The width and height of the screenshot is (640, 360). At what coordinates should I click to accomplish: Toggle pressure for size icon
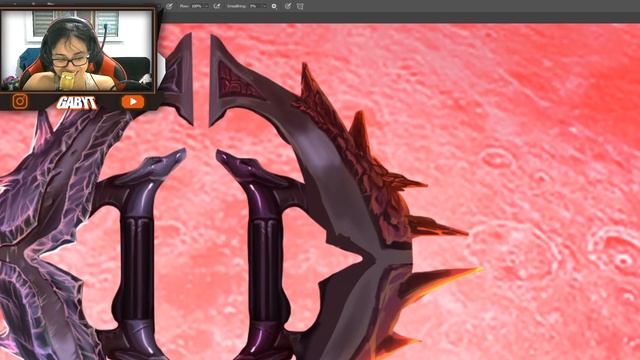pyautogui.click(x=288, y=6)
